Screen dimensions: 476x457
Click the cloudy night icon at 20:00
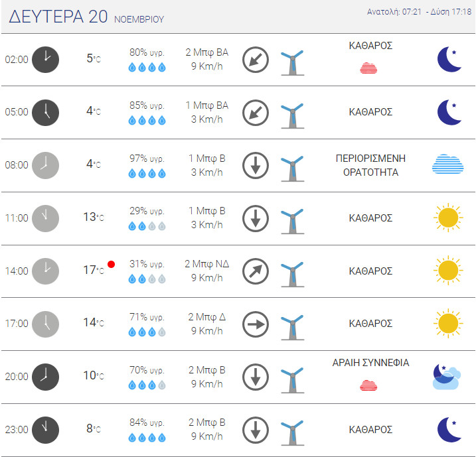(x=445, y=376)
